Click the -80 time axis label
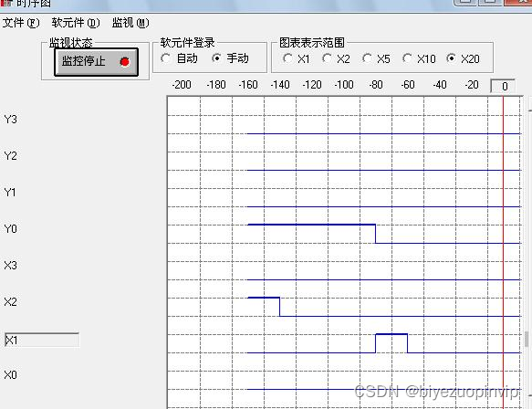This screenshot has height=409, width=532. click(x=376, y=85)
